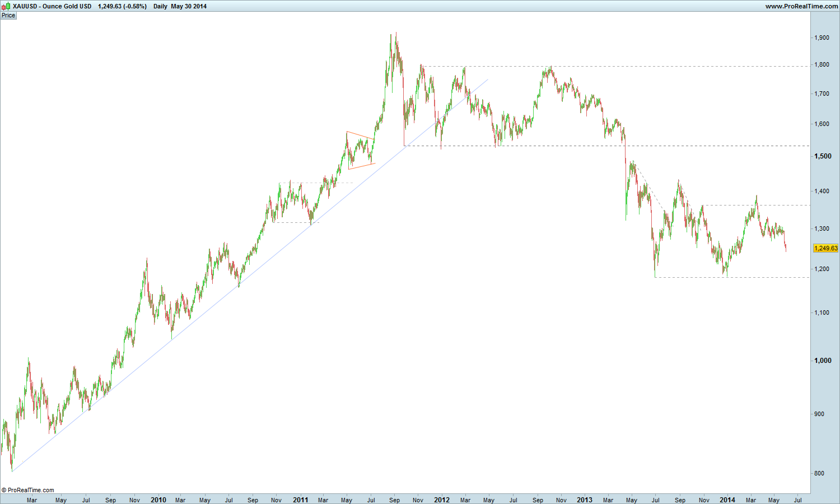The width and height of the screenshot is (840, 504).
Task: Click the 1,249.63 (-0.58%) quote in header
Action: [x=122, y=6]
